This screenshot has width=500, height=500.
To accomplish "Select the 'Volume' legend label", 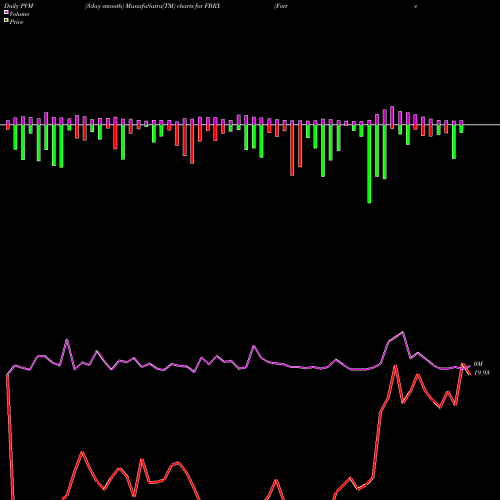I will point(19,14).
